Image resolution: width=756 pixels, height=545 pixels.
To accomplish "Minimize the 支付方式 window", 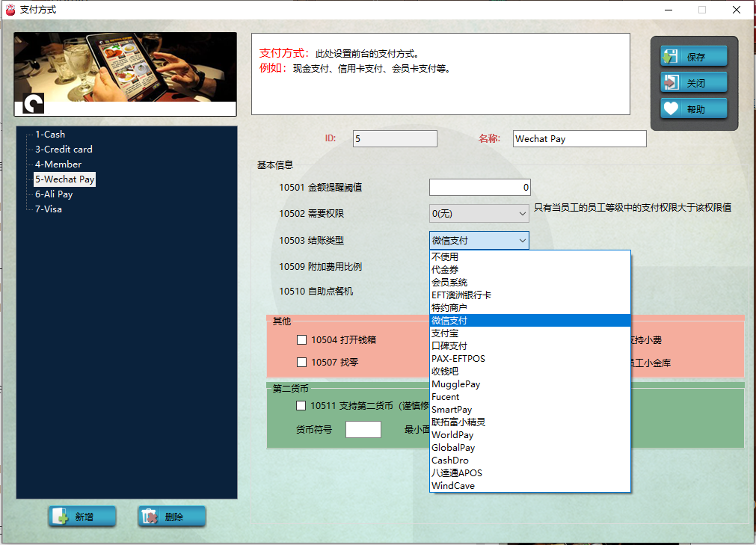I will 669,10.
